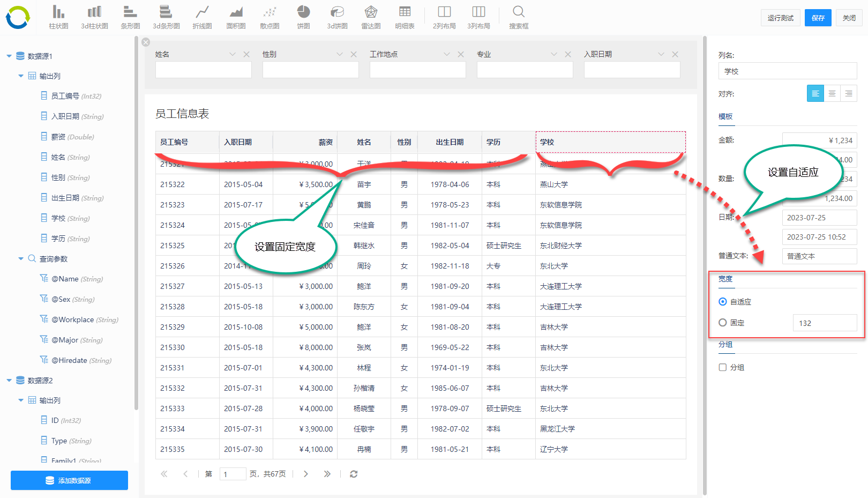
Task: Open the 入职日期 field dropdown arrow
Action: (x=661, y=54)
